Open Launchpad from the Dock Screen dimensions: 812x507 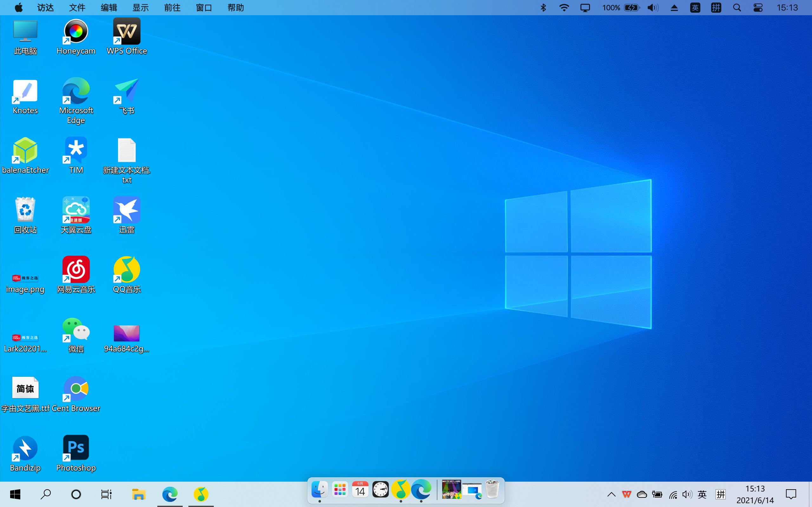point(340,490)
